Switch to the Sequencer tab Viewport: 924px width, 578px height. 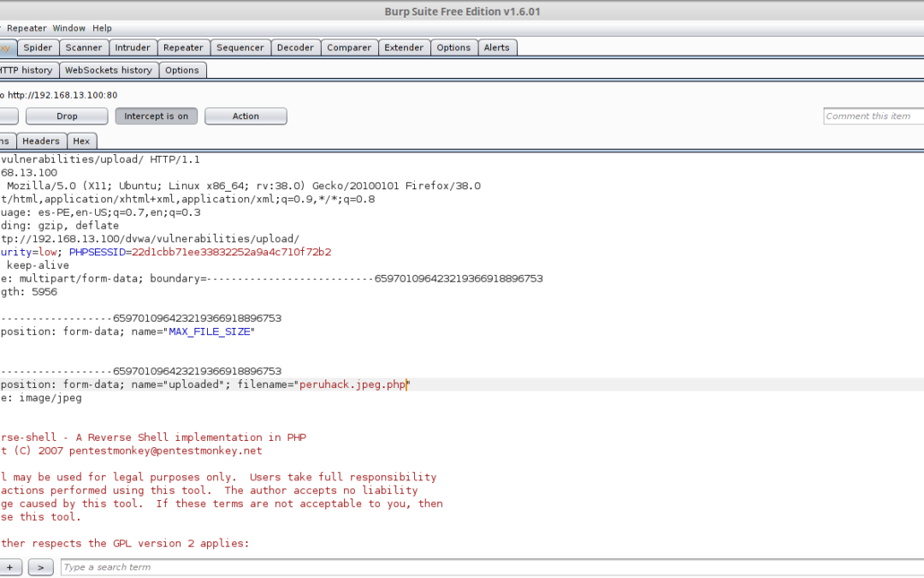pos(240,48)
